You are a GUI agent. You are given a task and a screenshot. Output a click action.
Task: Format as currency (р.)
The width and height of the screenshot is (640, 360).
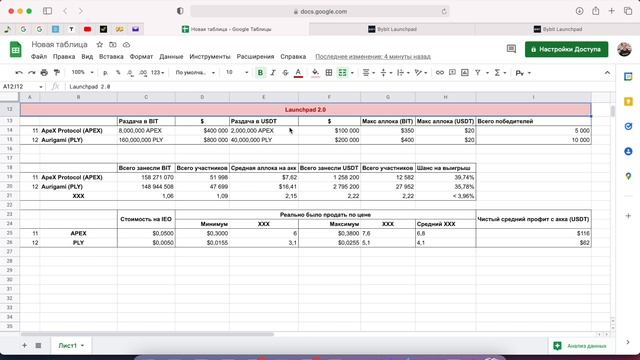[105, 73]
